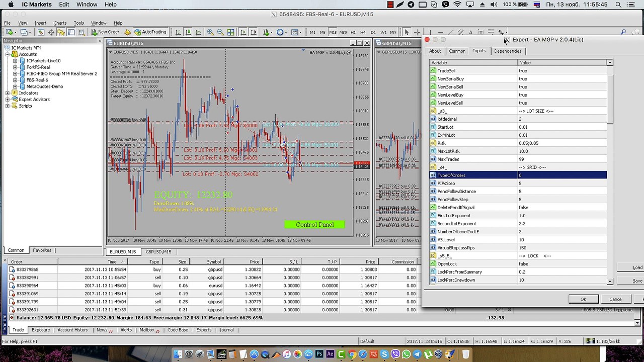Screen dimensions: 644x362
Task: Click OK in the Expert dialog
Action: coord(583,299)
